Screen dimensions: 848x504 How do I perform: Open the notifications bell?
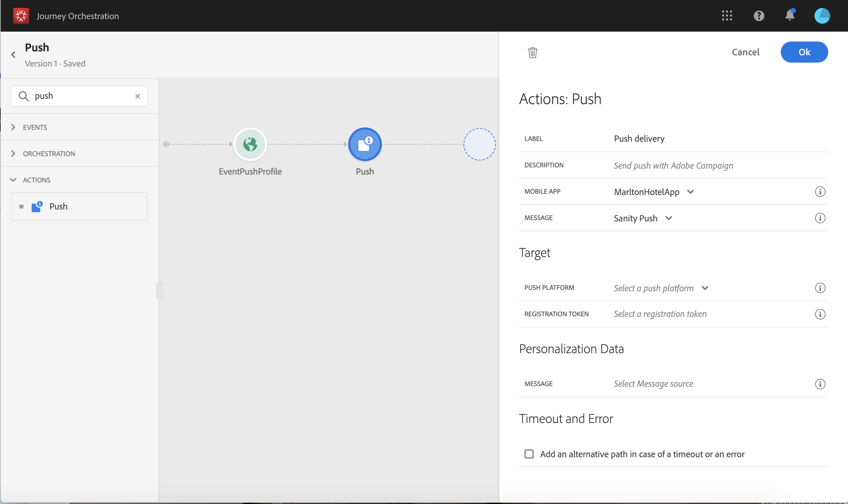(790, 15)
